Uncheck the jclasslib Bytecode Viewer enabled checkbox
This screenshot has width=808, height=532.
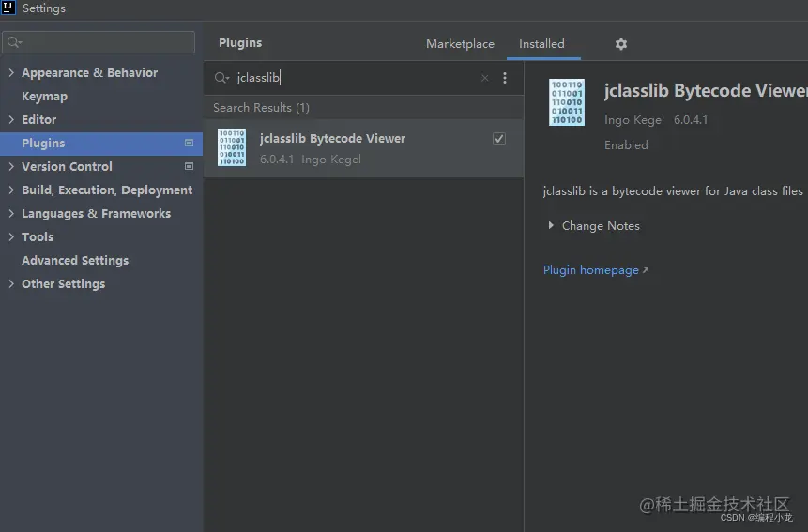coord(499,139)
